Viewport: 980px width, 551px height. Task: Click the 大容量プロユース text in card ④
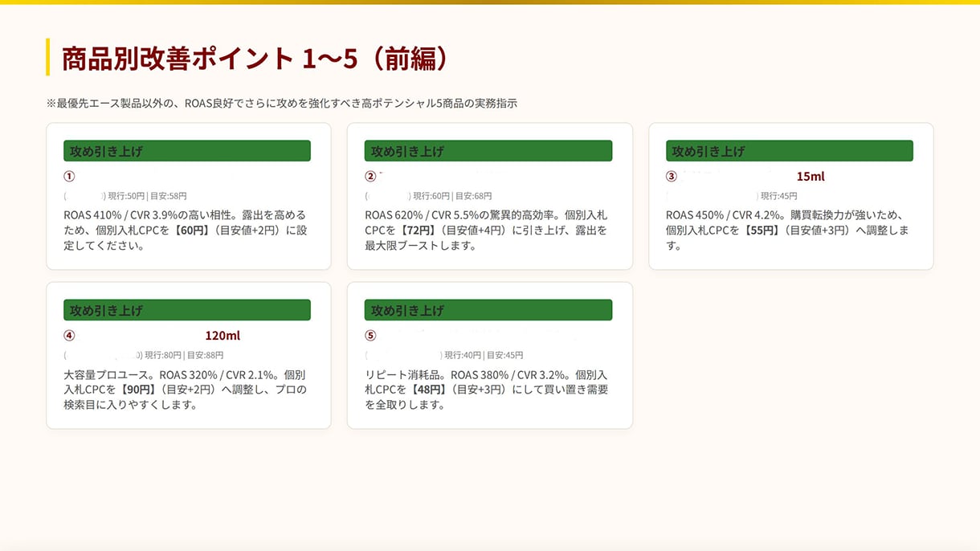point(104,374)
